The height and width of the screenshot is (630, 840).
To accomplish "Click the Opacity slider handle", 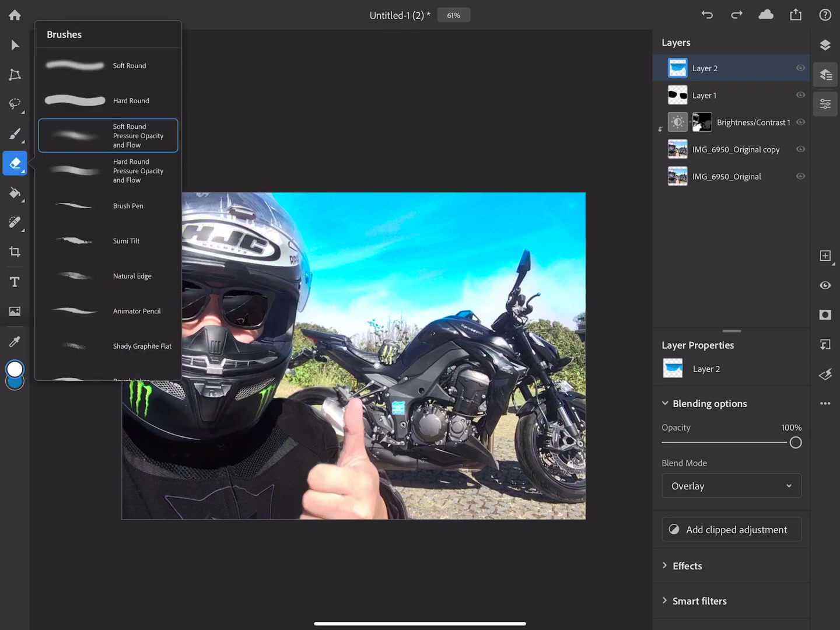I will [x=796, y=443].
